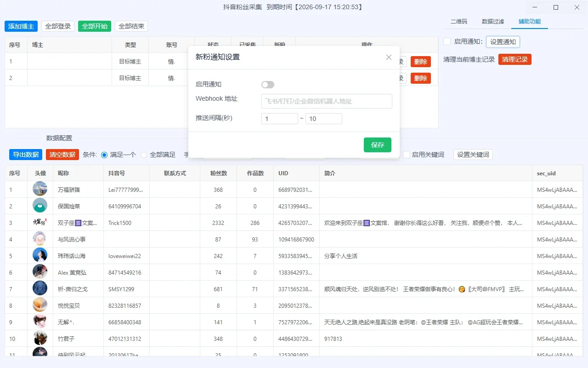Stop all tasks with 全部结束

point(131,26)
